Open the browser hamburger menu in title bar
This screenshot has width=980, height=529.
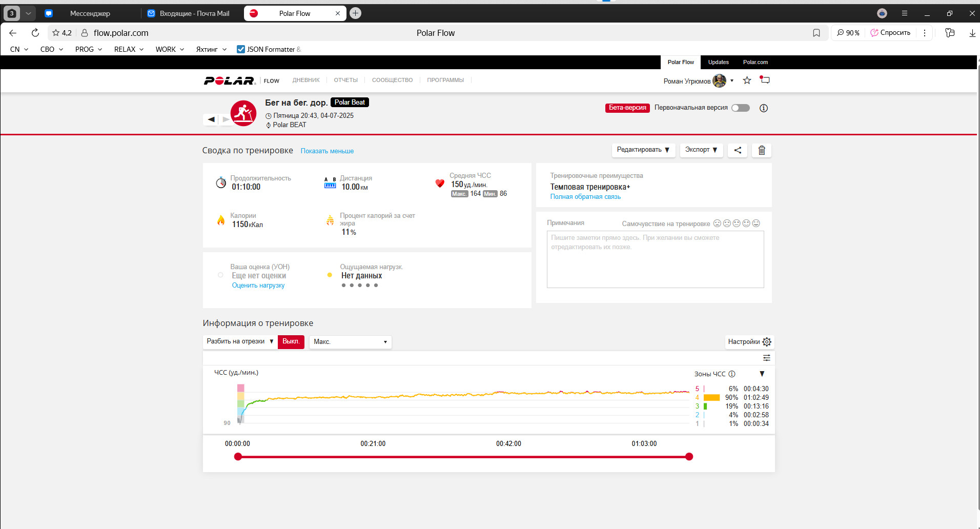click(x=905, y=13)
